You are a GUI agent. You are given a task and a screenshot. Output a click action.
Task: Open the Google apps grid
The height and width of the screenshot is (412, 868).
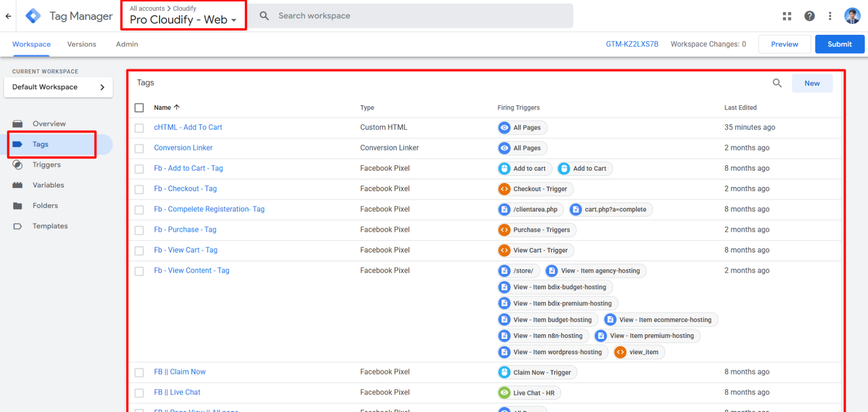[787, 16]
